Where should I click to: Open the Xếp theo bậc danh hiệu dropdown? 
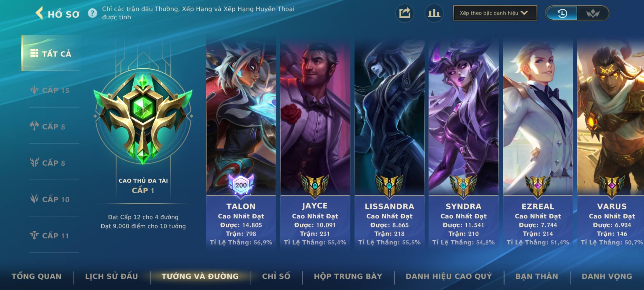pyautogui.click(x=495, y=13)
